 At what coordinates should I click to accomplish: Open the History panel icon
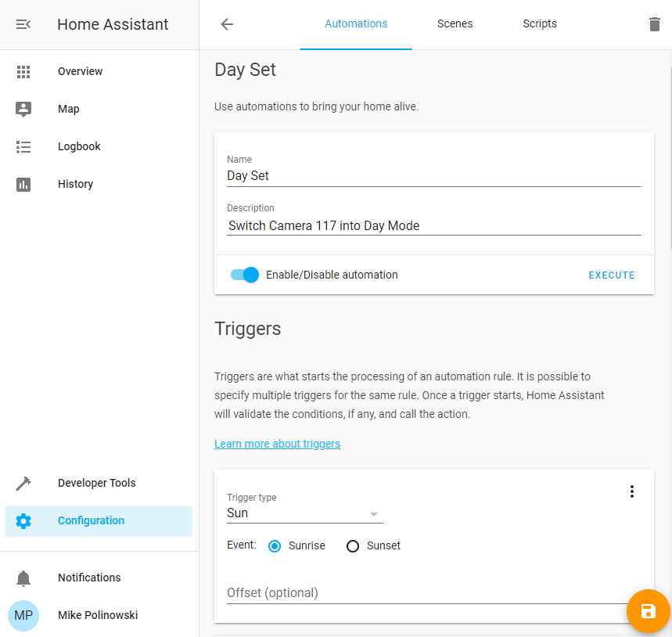pyautogui.click(x=23, y=184)
